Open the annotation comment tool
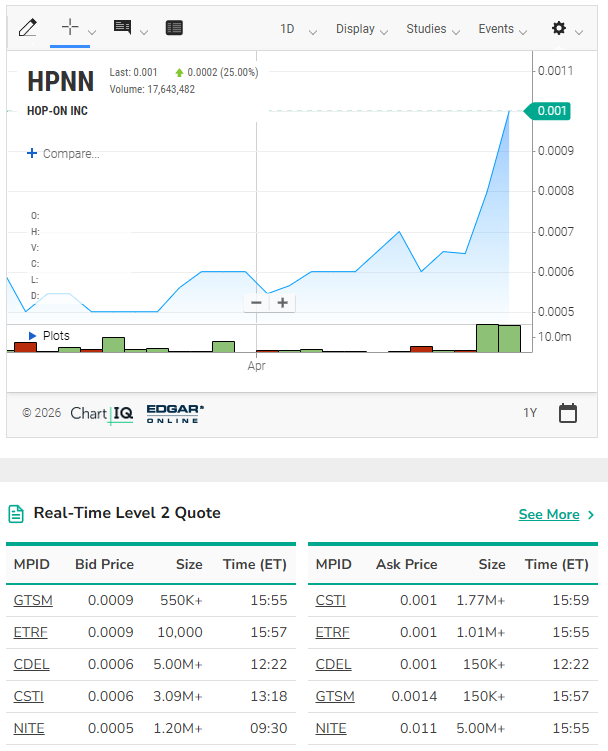This screenshot has width=608, height=751. pyautogui.click(x=122, y=27)
